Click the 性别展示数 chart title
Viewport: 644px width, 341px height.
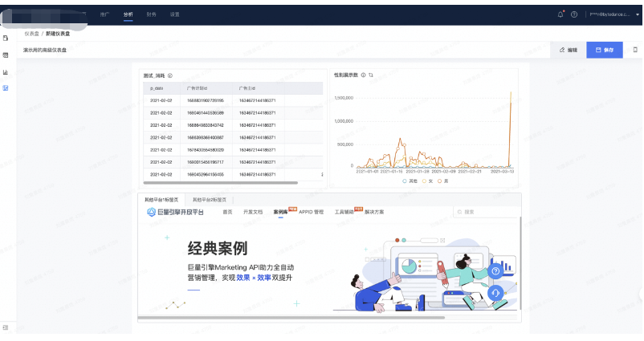pos(346,75)
